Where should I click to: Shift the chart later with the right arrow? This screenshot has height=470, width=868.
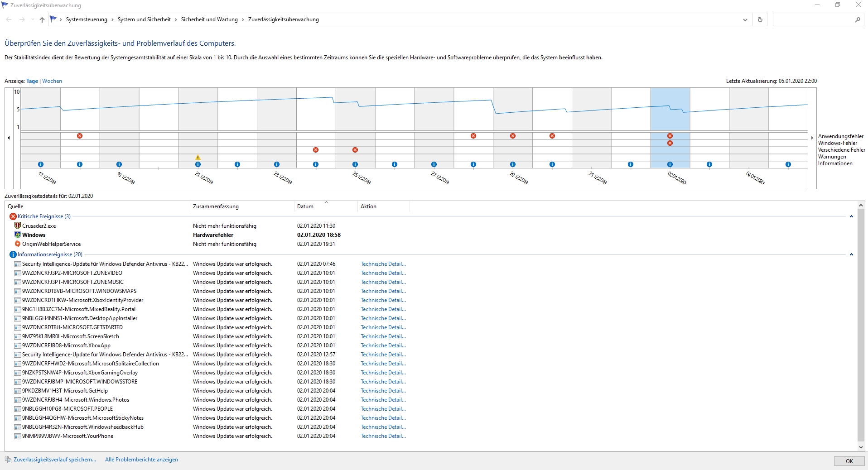(x=812, y=138)
